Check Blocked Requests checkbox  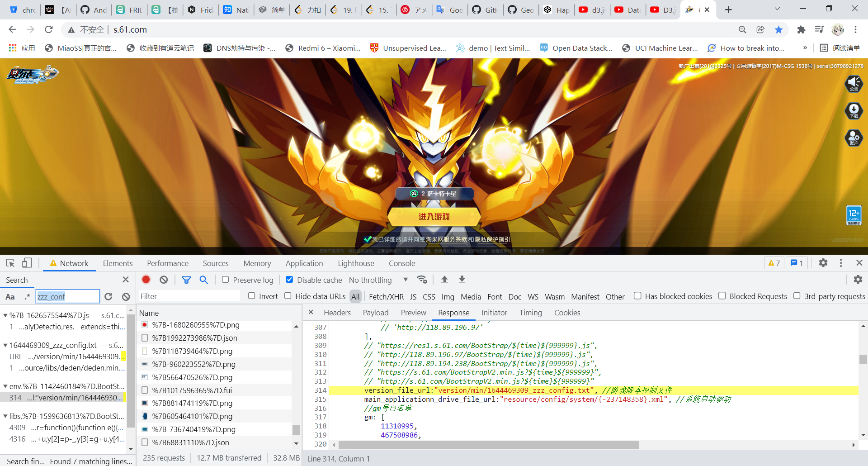coord(722,296)
